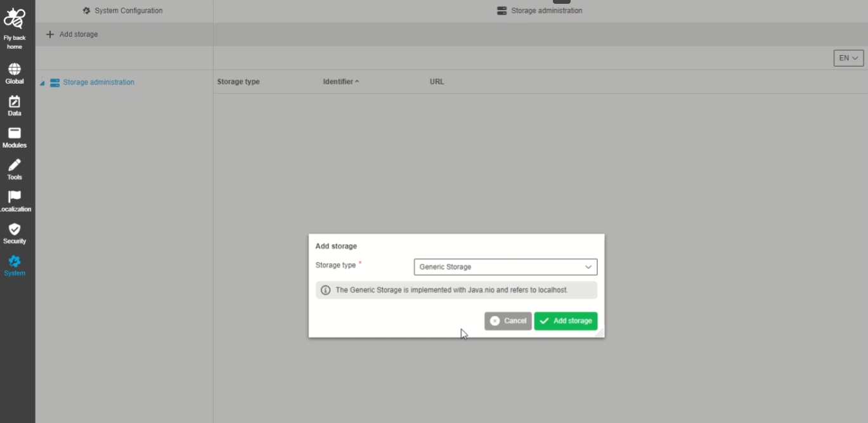Click the dialog resize grip corner

coord(600,333)
